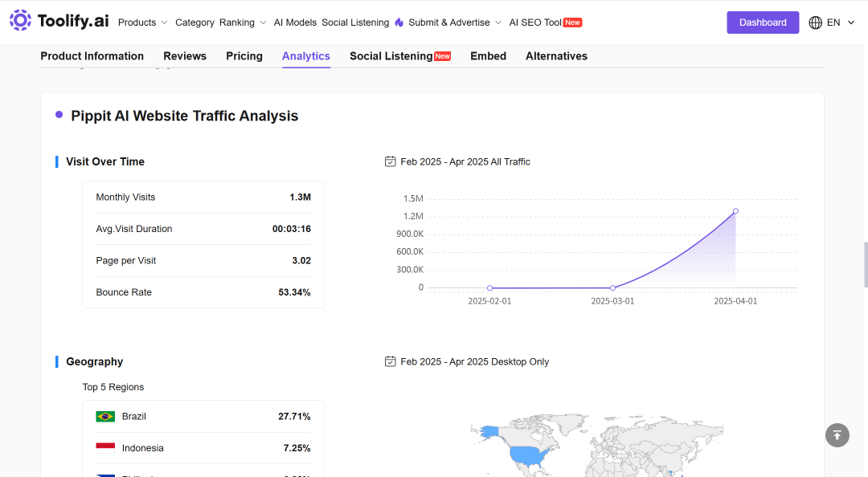Click the 2025-03-01 x-axis date label
The image size is (868, 477).
[612, 301]
